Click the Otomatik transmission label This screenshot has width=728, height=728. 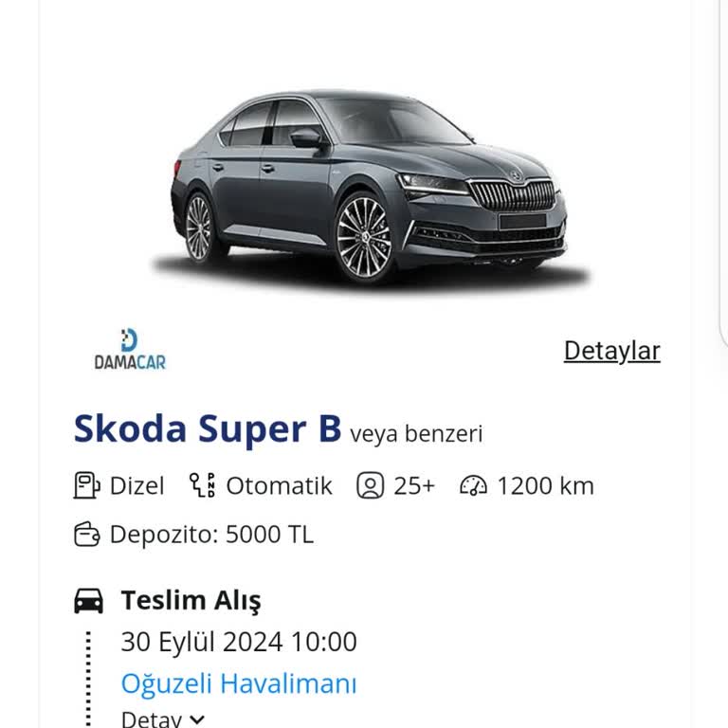(279, 486)
